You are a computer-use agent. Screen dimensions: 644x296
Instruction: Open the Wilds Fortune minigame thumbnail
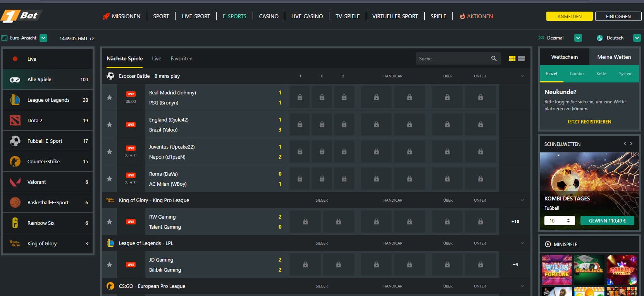pyautogui.click(x=557, y=270)
